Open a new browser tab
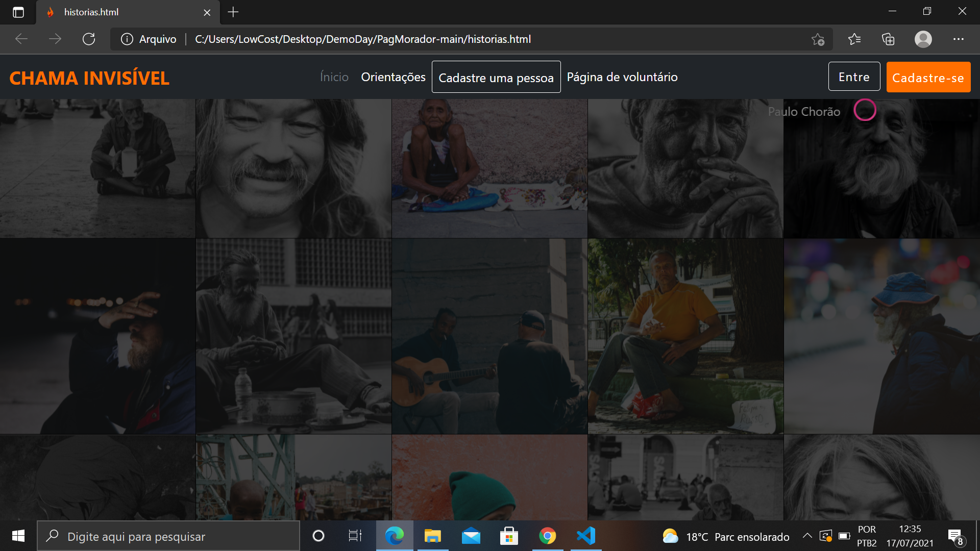Image resolution: width=980 pixels, height=551 pixels. click(233, 12)
